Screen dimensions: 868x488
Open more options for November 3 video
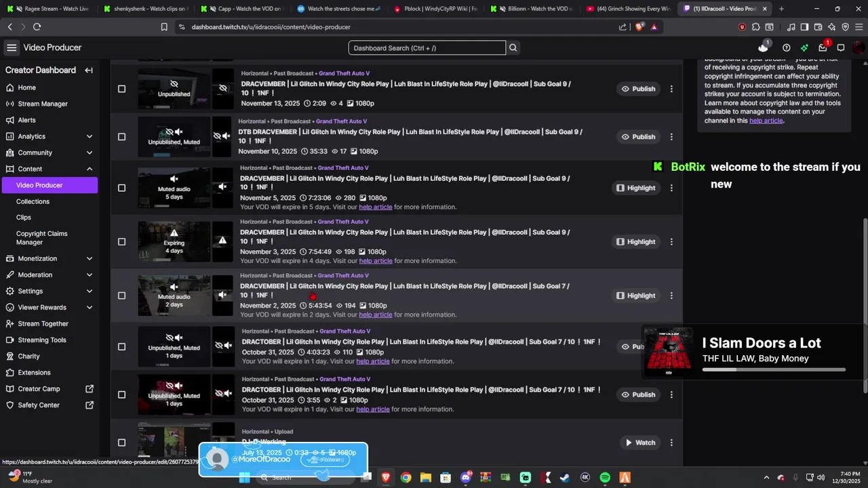click(671, 242)
